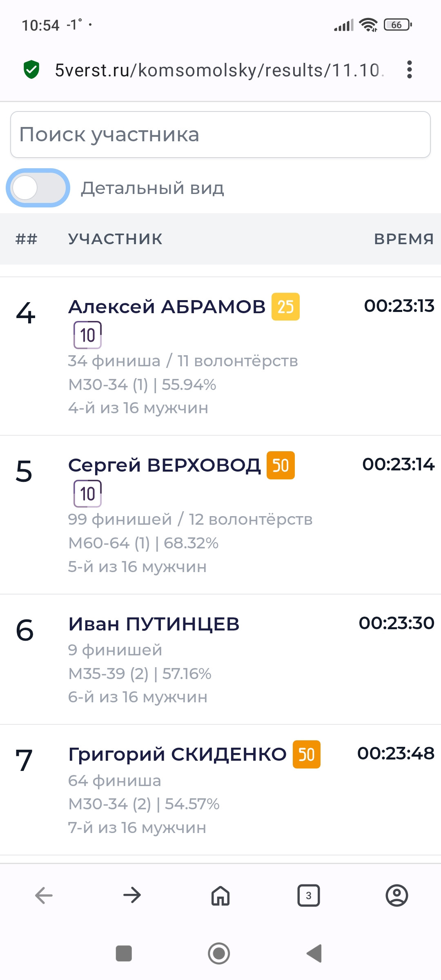Tap the ВРЕМЯ column header
The height and width of the screenshot is (980, 441).
coord(404,239)
